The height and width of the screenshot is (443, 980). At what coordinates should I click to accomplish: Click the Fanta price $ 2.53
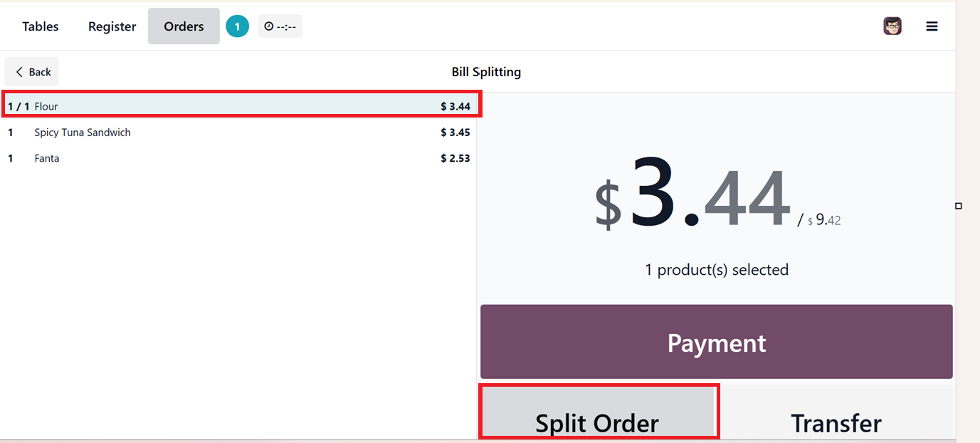(455, 158)
